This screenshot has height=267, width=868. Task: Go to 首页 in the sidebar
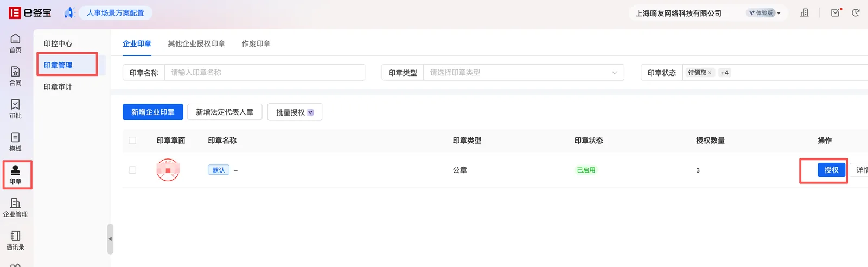coord(15,43)
